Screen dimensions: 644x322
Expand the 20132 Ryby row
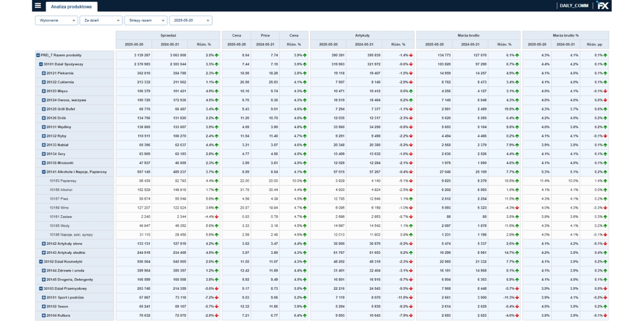pos(44,136)
